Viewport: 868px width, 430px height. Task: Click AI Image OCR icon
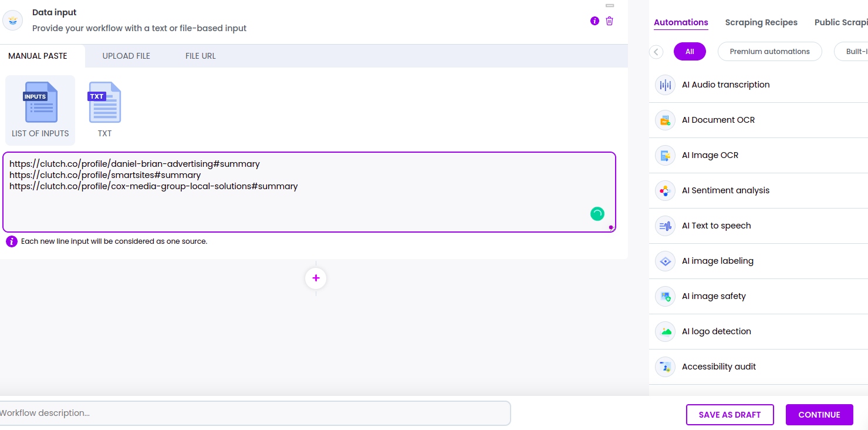(x=666, y=155)
